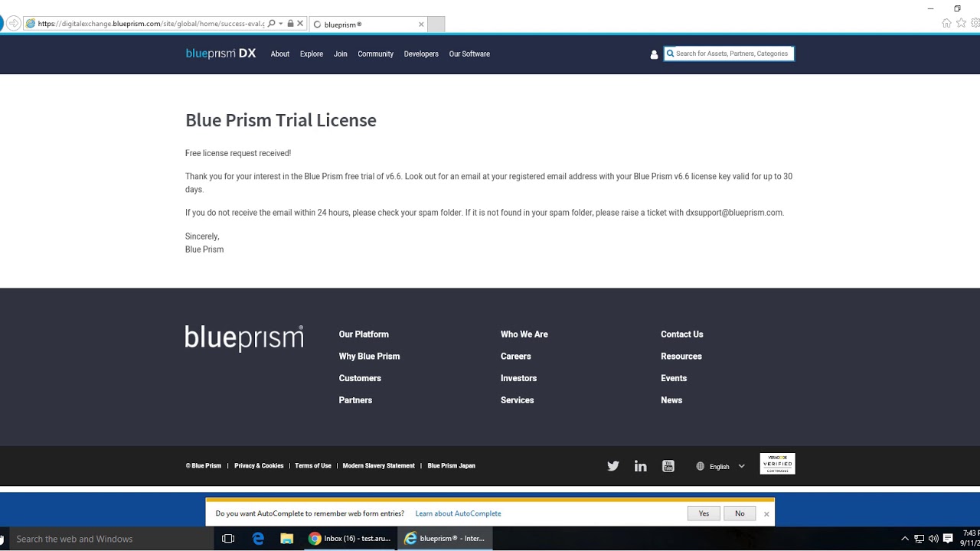Click the Who We Are footer link
The height and width of the screenshot is (551, 980).
[x=524, y=334]
